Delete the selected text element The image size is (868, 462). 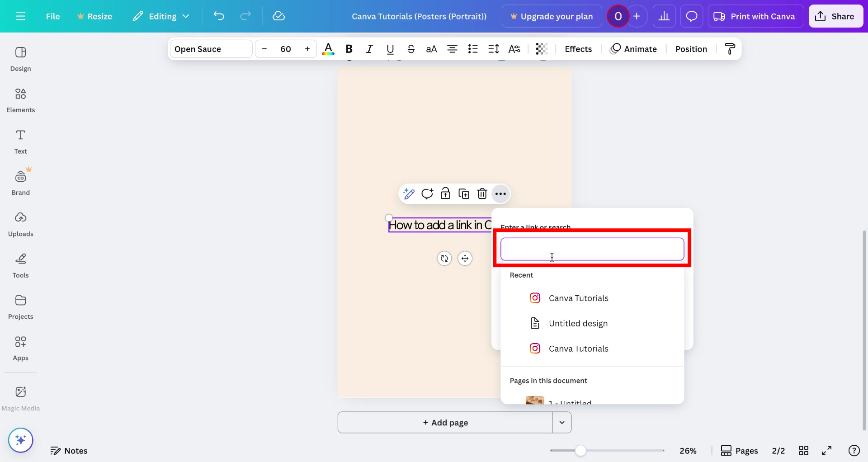pyautogui.click(x=482, y=193)
